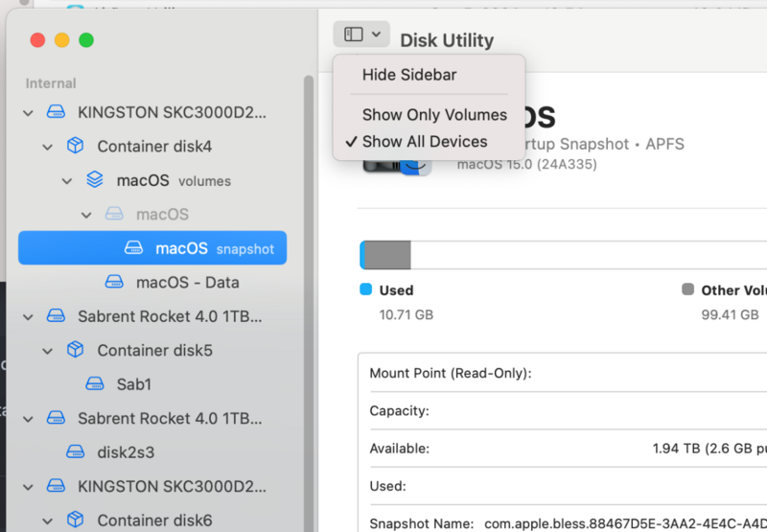Screen dimensions: 767x532
Task: Collapse the first KINGSTON SKC3000D2 disk
Action: [29, 113]
